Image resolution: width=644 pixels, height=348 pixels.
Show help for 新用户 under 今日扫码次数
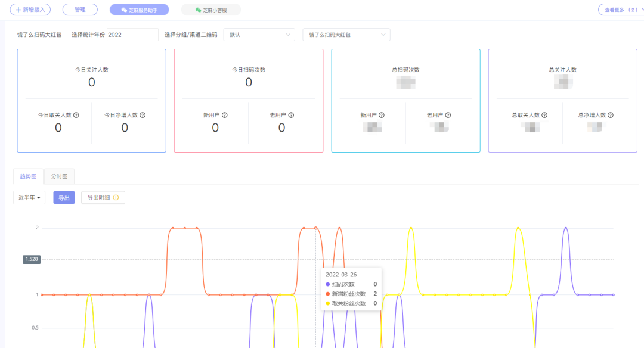[x=225, y=116]
